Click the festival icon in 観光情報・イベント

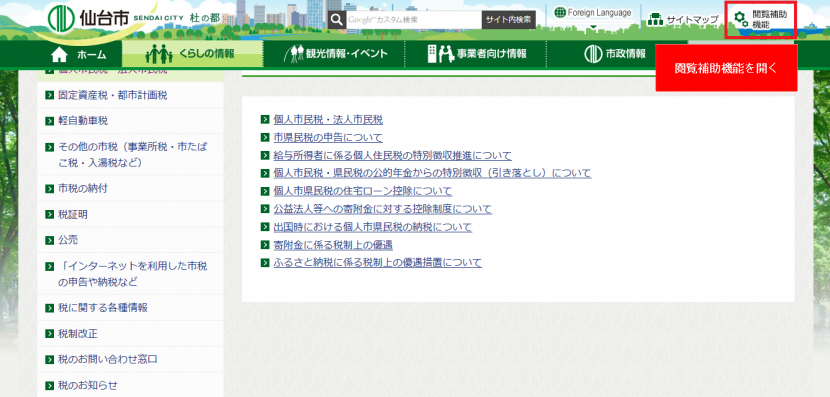coord(294,54)
